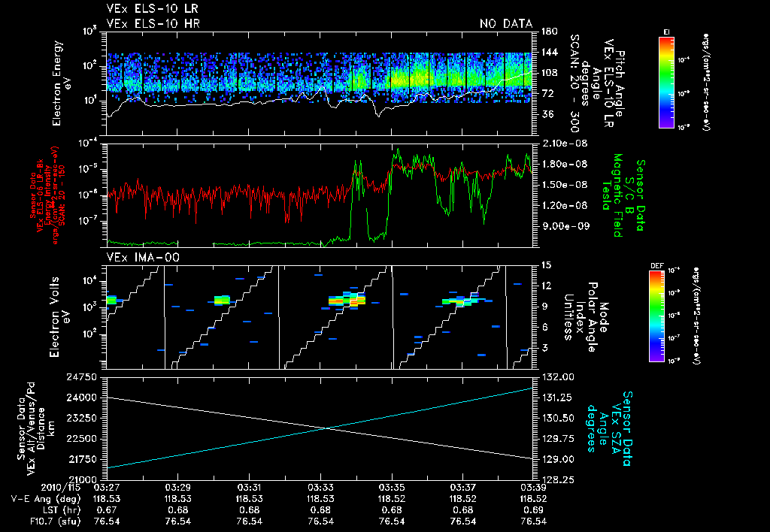770x532 pixels.
Task: Click the 108 pitch angle tick label
Action: tap(550, 73)
